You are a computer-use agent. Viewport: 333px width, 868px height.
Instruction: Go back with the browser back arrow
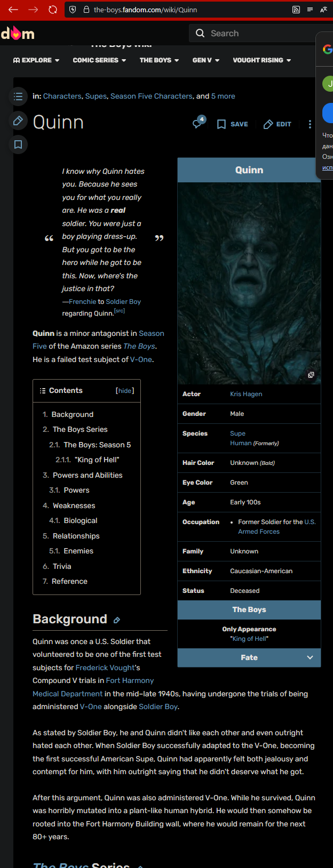coord(13,10)
